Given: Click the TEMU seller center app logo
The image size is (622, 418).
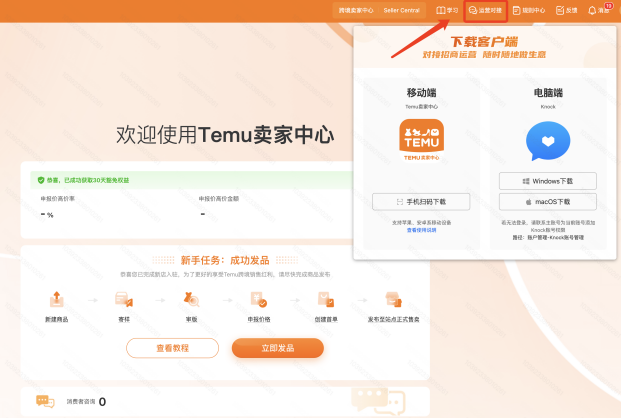Looking at the screenshot, I should pos(421,140).
